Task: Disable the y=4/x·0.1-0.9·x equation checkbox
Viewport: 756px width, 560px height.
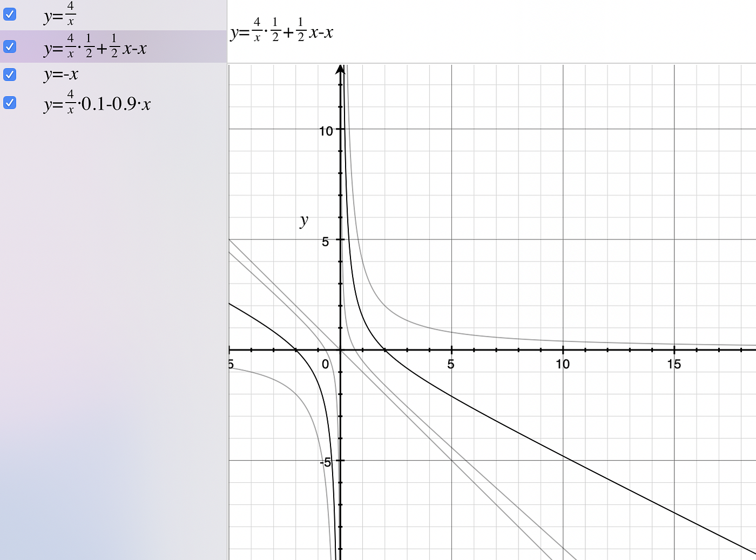Action: pos(10,103)
